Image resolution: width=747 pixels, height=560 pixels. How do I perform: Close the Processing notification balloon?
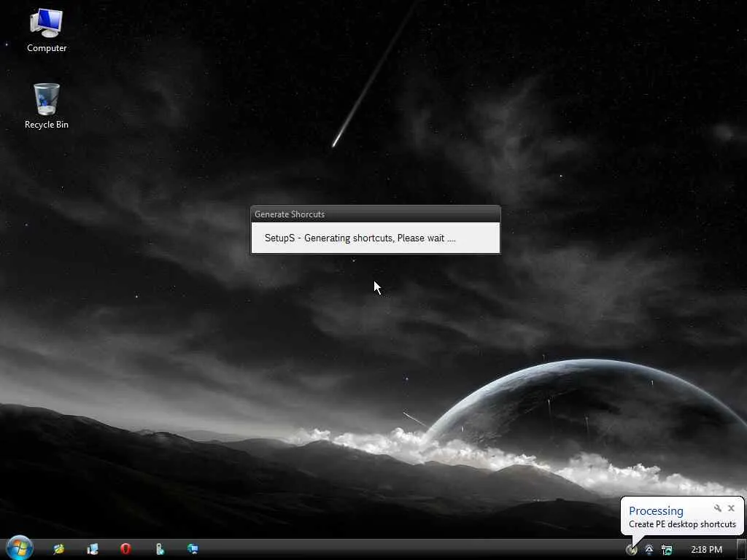pos(731,508)
